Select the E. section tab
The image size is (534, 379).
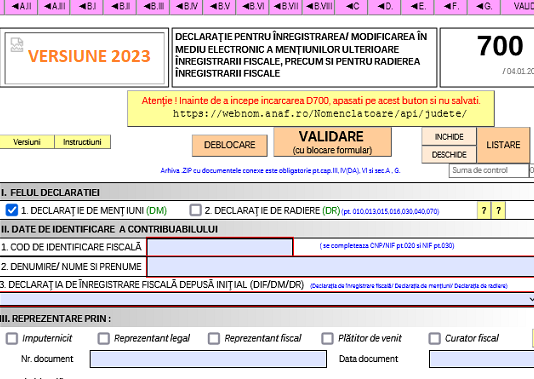pos(418,6)
